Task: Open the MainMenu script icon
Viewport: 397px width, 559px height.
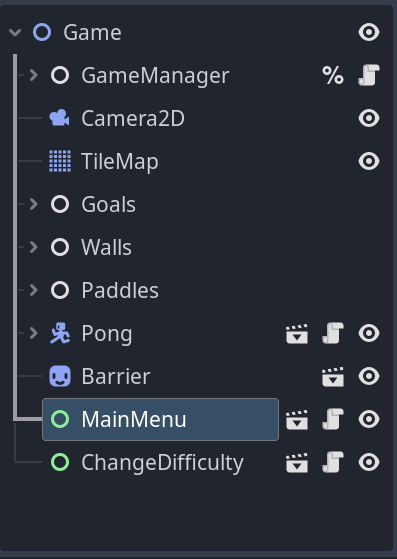Action: 333,419
